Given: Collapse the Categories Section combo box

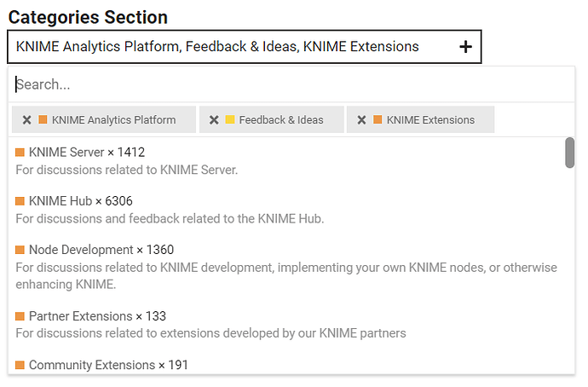Looking at the screenshot, I should click(244, 47).
